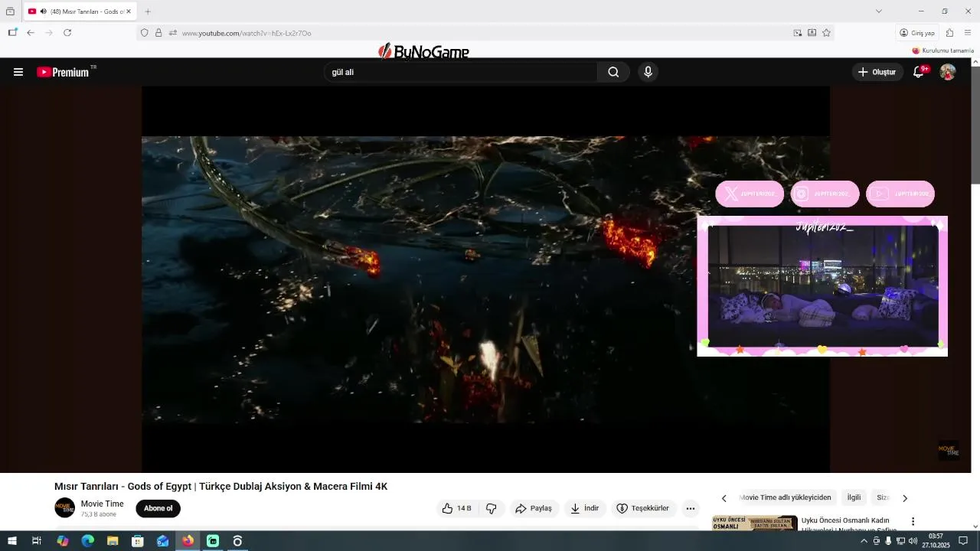
Task: Mute the tab using speaker icon
Action: (x=43, y=11)
